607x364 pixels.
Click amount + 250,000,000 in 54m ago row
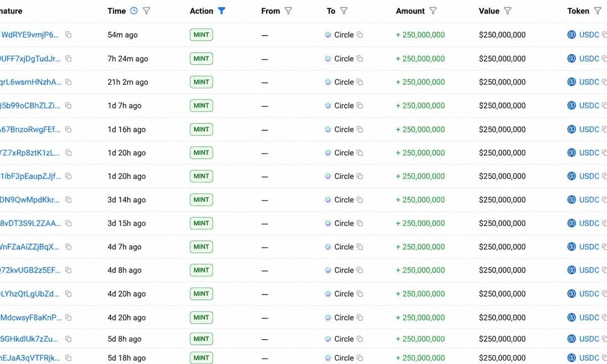pos(420,35)
